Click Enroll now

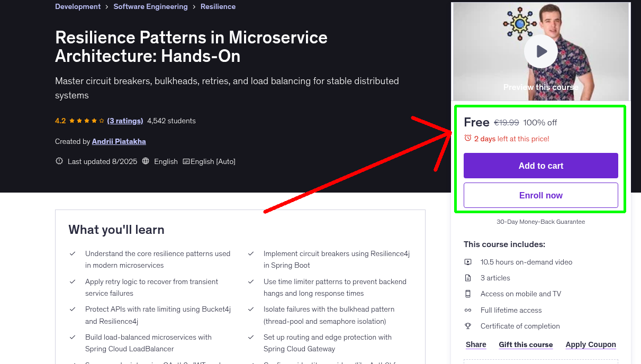point(540,195)
